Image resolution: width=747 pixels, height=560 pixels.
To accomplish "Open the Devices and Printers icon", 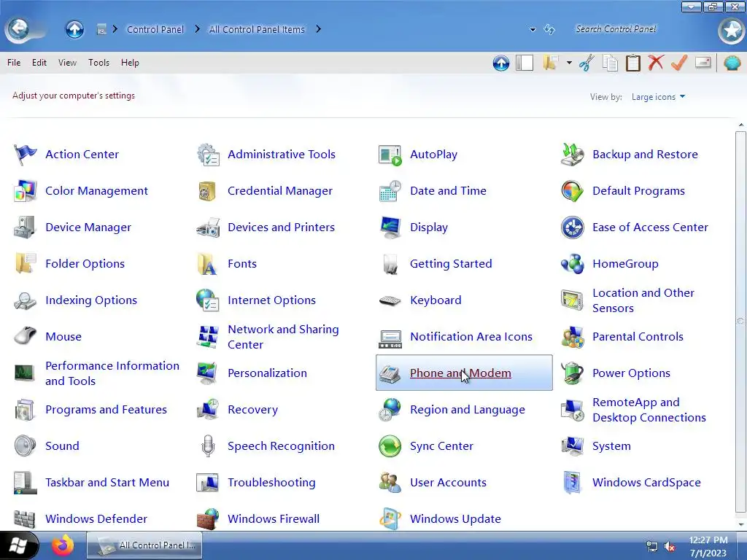I will coord(208,227).
